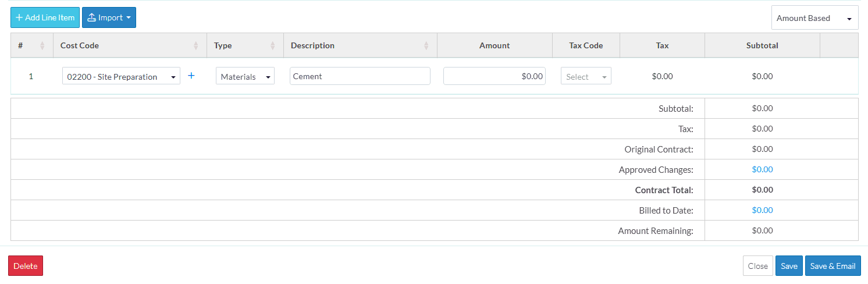Screen dimensions: 868x284
Task: Open the Import dropdown menu
Action: click(109, 17)
